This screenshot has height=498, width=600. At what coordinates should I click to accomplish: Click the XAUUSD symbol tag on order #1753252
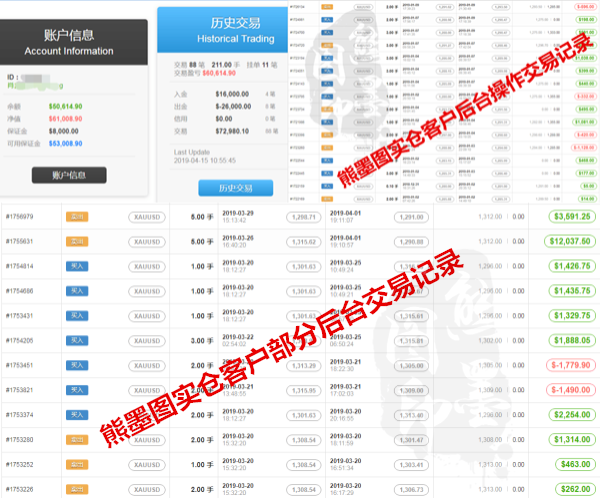(147, 465)
